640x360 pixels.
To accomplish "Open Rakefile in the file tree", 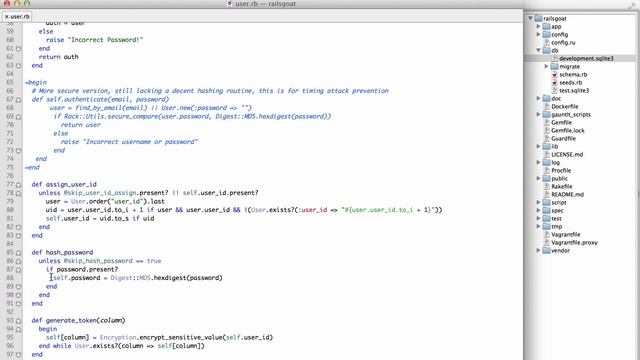I will pyautogui.click(x=562, y=186).
